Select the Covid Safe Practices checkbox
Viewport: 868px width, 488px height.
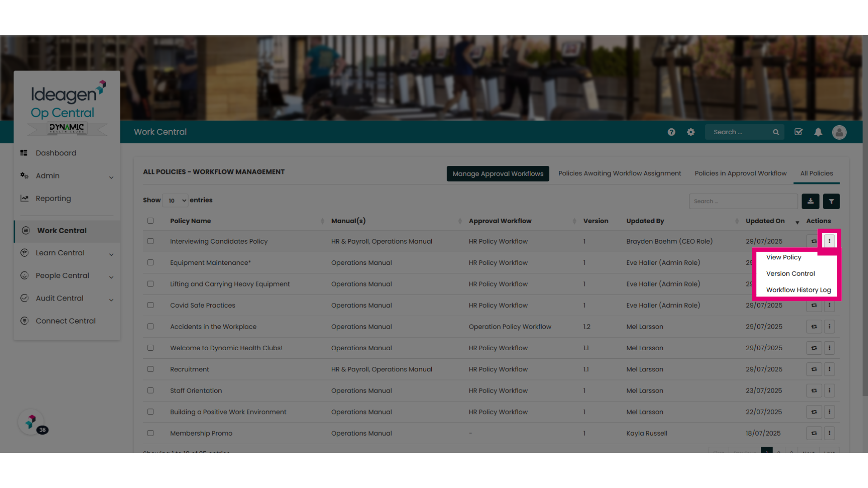coord(151,305)
